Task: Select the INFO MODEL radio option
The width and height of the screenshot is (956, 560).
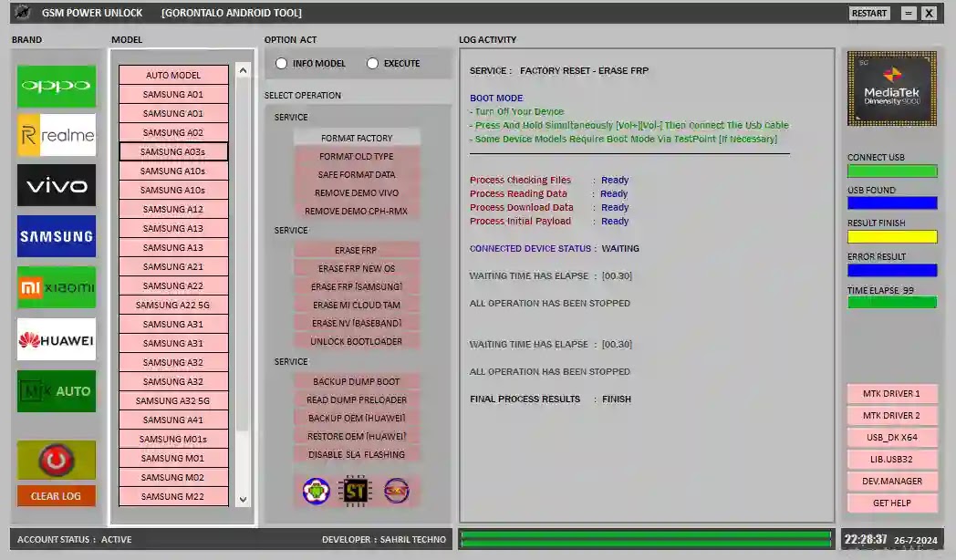Action: [281, 63]
